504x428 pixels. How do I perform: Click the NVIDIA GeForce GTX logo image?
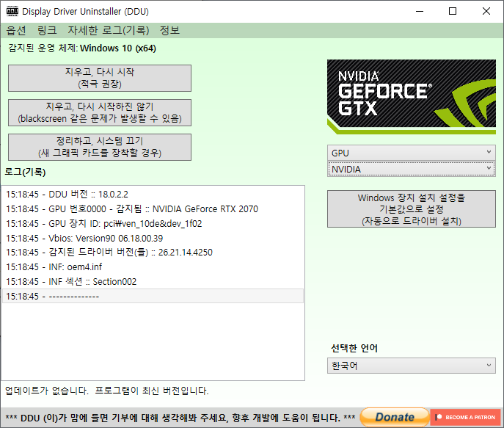coord(412,96)
